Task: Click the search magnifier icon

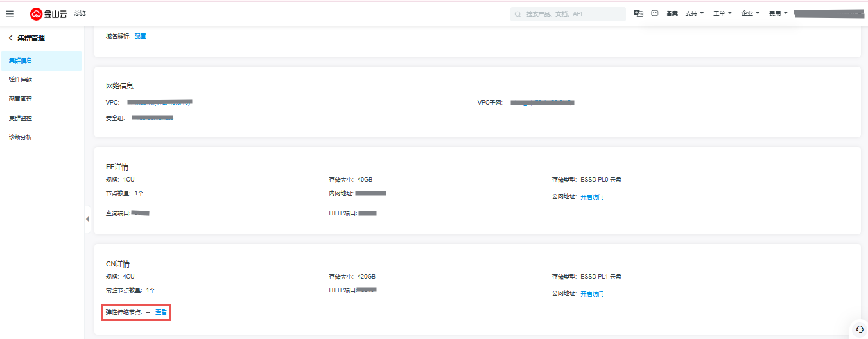Action: pos(518,14)
